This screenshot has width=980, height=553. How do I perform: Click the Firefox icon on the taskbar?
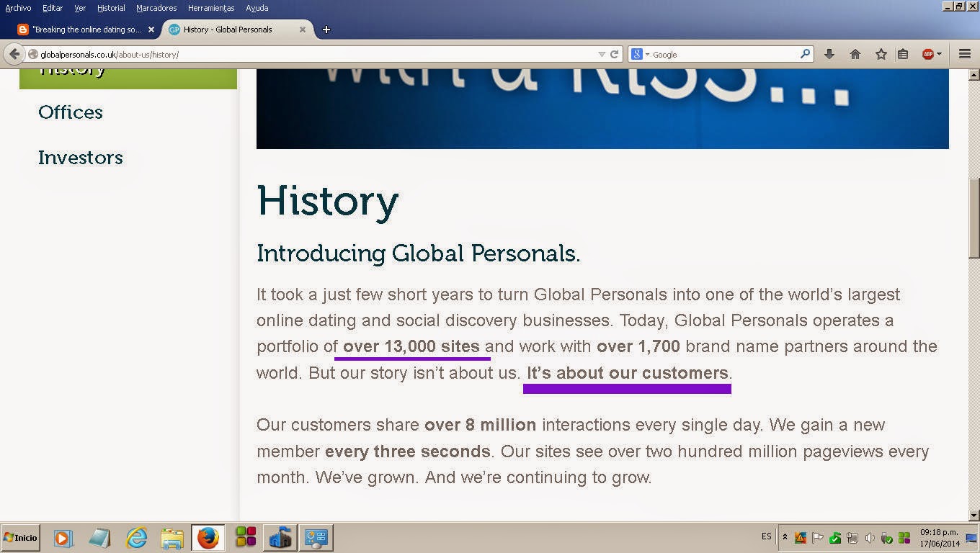click(x=208, y=538)
